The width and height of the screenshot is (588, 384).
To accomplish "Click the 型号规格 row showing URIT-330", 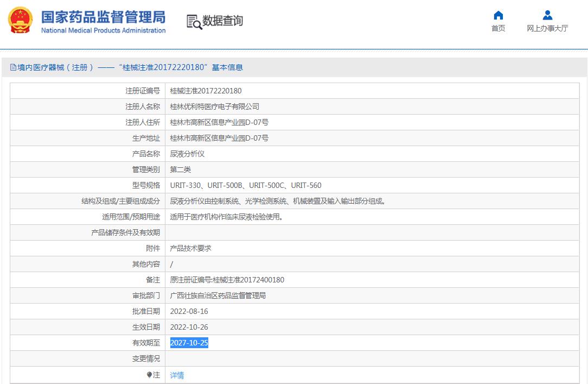I will [246, 185].
